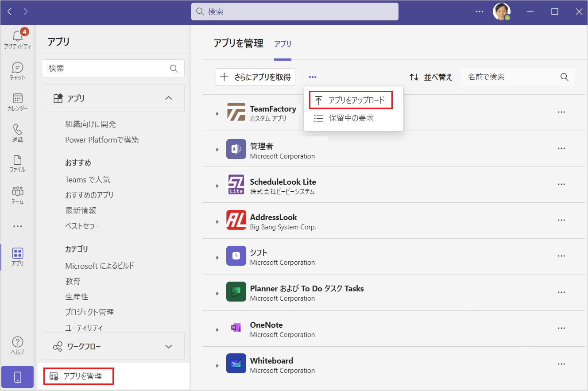Go forward with the right arrow
588x391 pixels.
coord(26,12)
